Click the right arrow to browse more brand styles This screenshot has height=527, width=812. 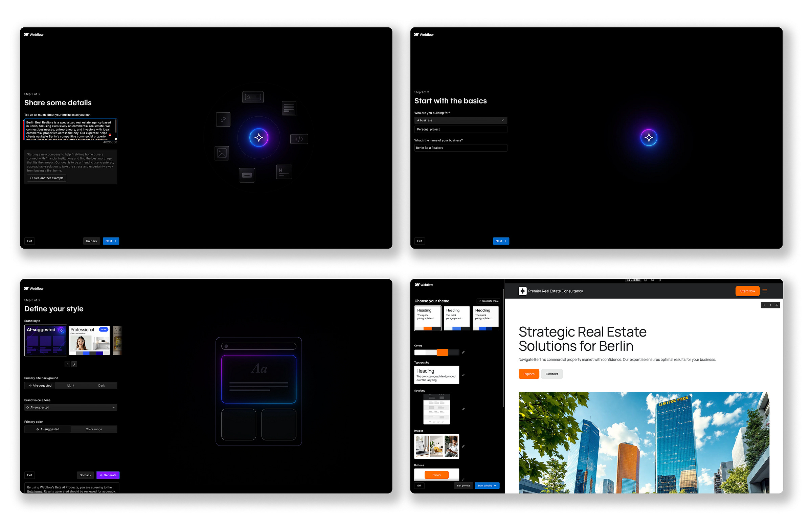(x=74, y=364)
